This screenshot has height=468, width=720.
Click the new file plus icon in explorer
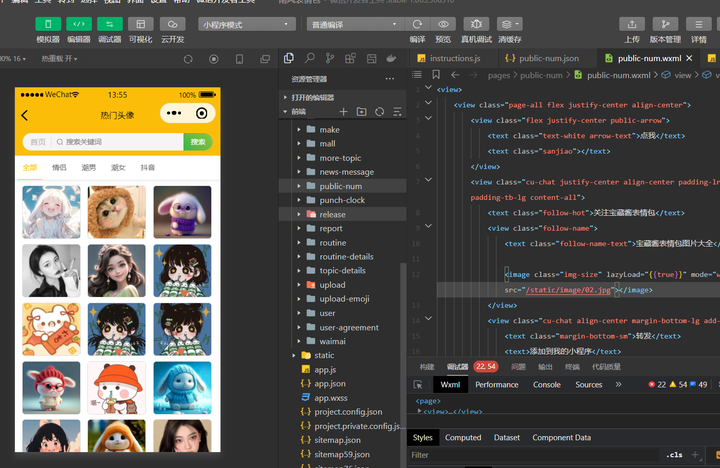[344, 112]
